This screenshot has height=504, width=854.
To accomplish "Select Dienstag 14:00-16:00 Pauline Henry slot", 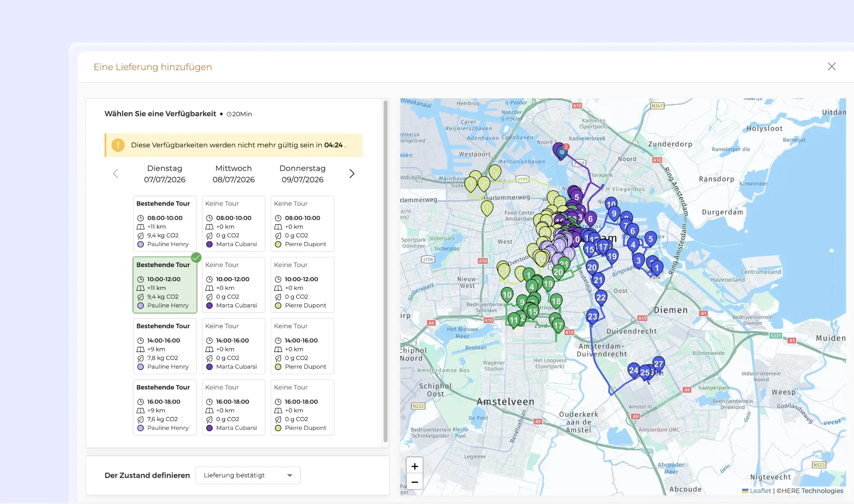I will 165,346.
